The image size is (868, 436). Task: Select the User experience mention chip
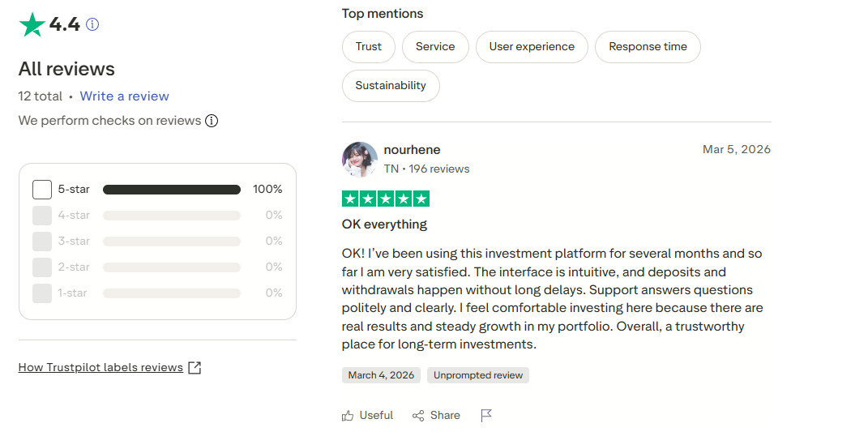pos(532,47)
